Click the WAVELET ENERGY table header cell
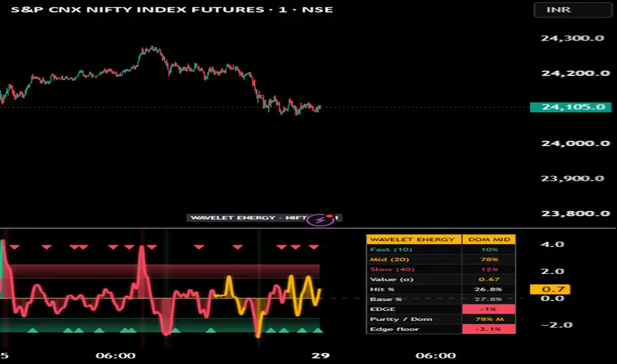 pos(414,240)
